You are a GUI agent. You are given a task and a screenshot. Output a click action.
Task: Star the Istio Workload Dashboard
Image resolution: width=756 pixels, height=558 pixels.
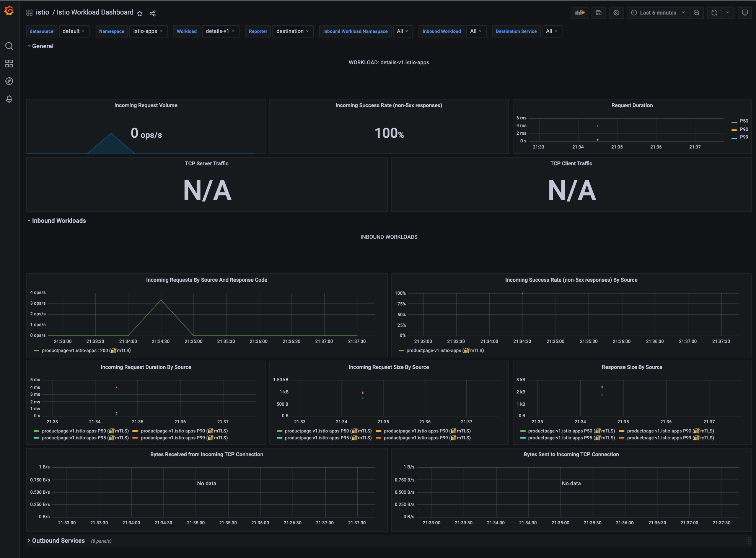[140, 13]
